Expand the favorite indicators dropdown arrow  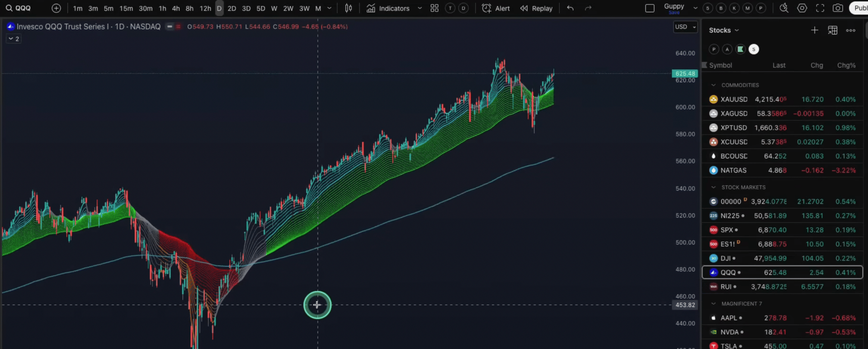[420, 8]
